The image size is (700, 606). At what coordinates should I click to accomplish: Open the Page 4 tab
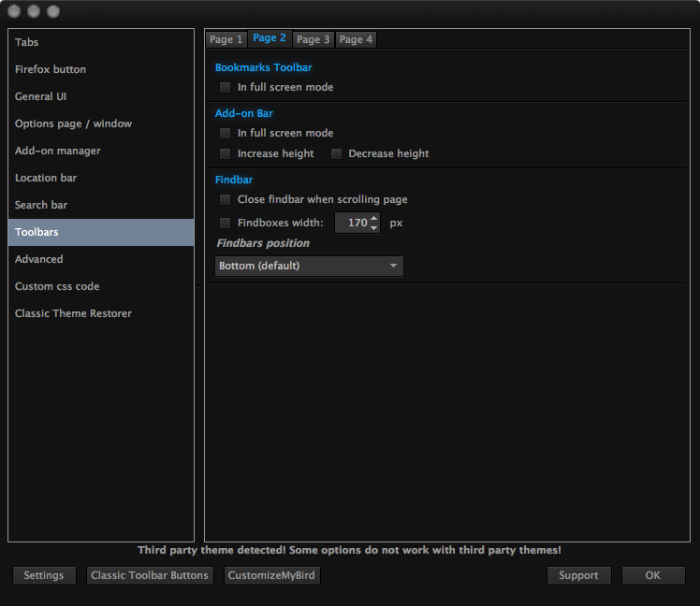click(356, 39)
